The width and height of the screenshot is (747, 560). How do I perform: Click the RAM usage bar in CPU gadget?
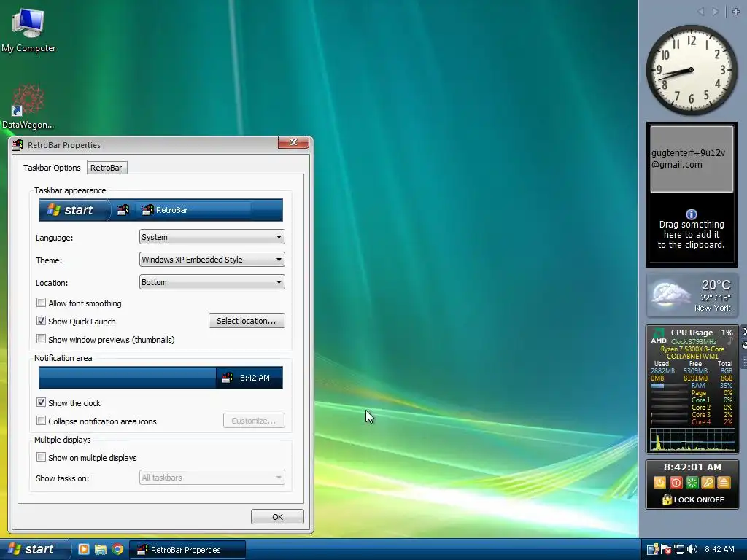[670, 386]
